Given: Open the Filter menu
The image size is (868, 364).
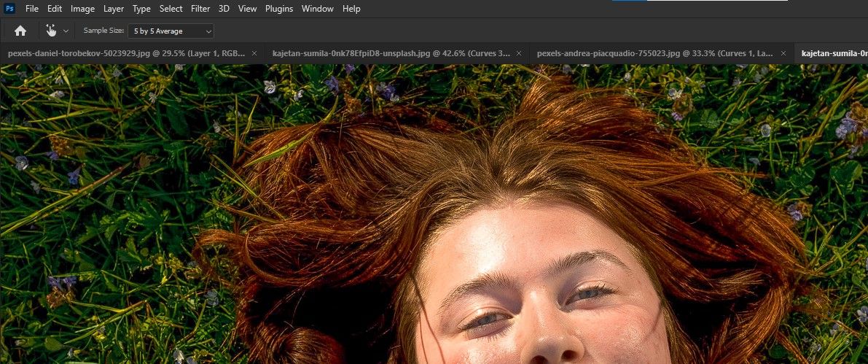Looking at the screenshot, I should click(200, 9).
